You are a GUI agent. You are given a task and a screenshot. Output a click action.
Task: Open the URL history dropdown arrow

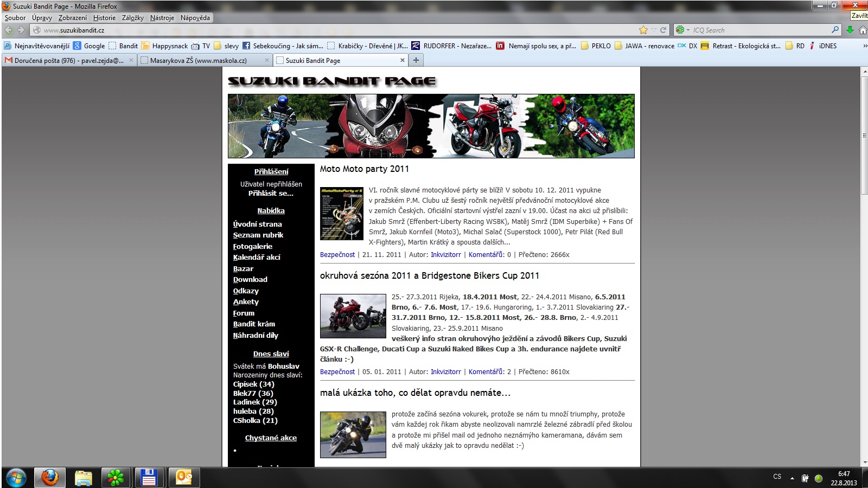[x=654, y=30]
